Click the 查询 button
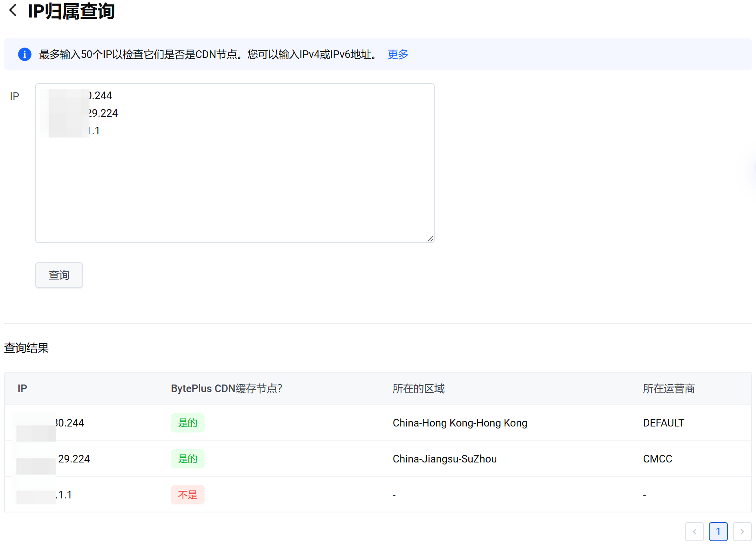The image size is (756, 546). (x=59, y=275)
